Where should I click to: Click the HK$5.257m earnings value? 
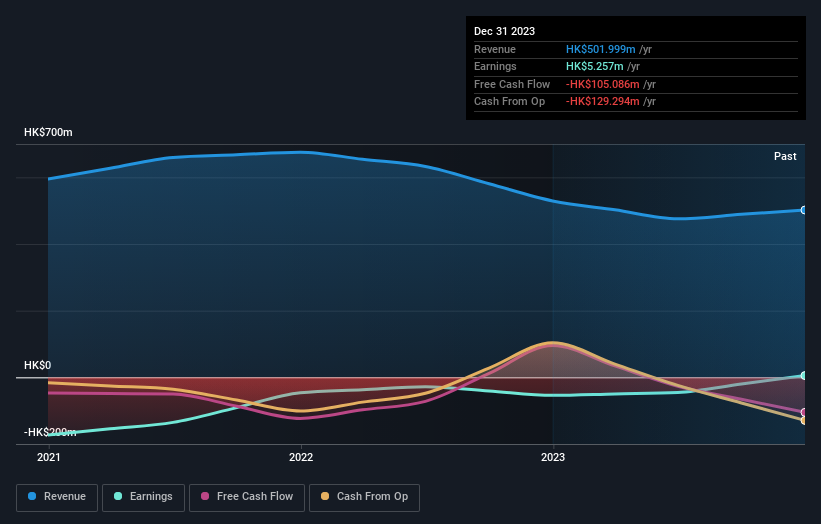(x=594, y=66)
